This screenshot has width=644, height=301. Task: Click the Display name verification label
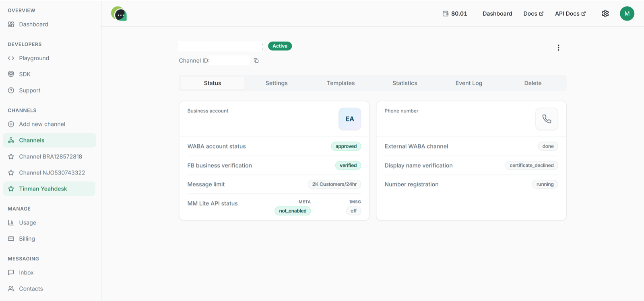(419, 166)
